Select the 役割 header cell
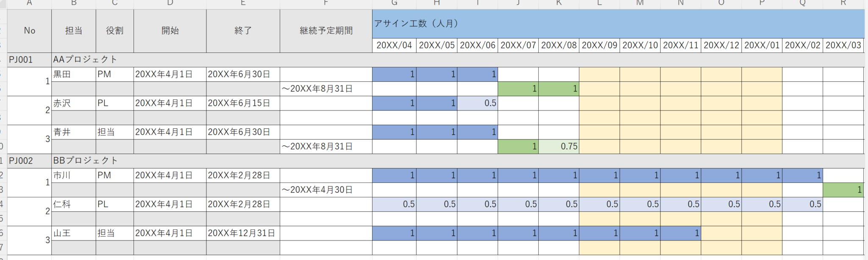The height and width of the screenshot is (260, 868). point(114,31)
